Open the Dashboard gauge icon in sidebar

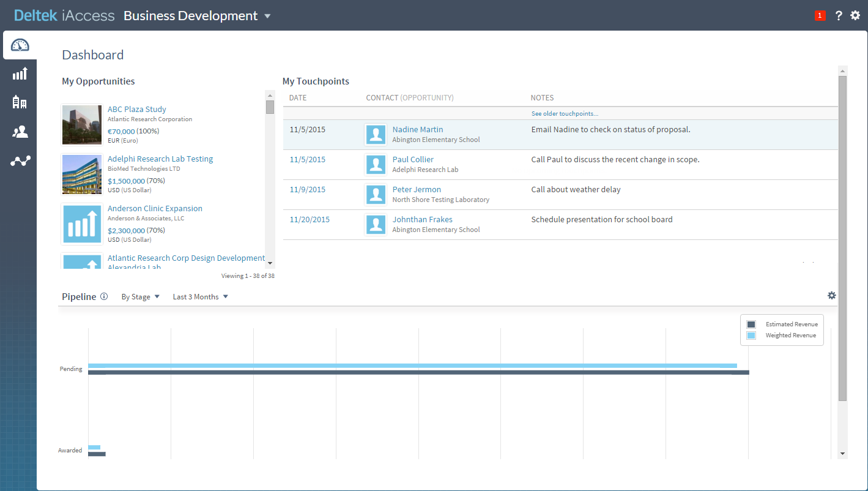click(x=20, y=45)
